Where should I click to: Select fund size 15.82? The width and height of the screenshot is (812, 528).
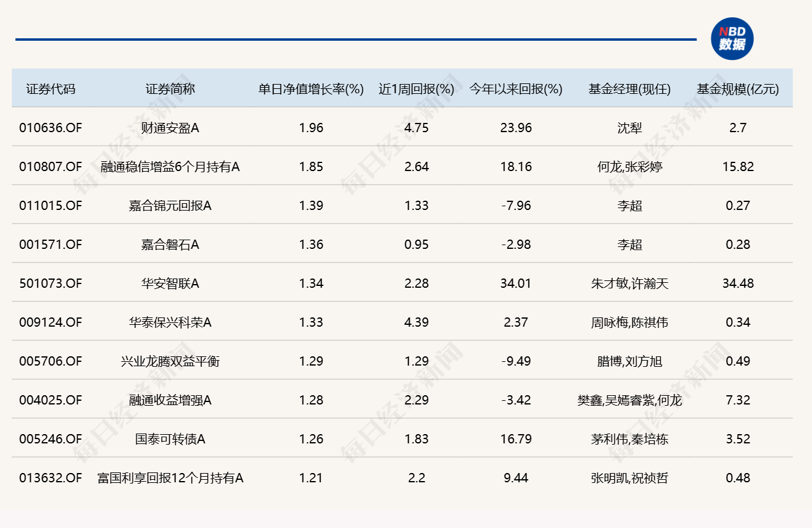tap(738, 167)
